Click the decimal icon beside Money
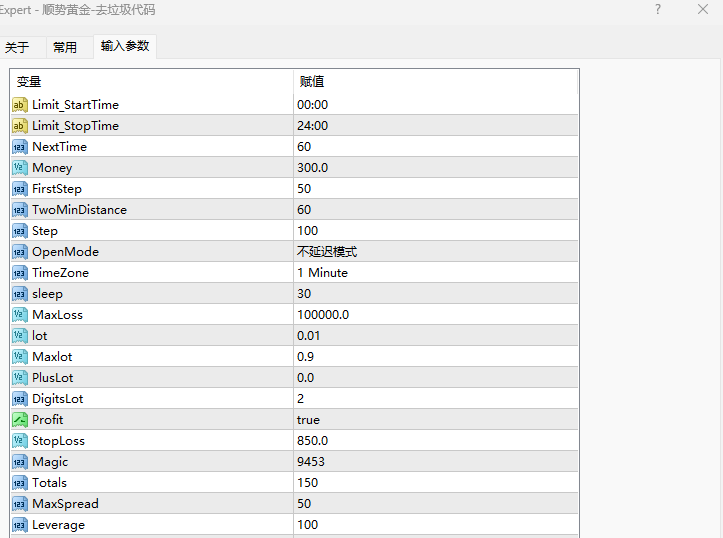 pyautogui.click(x=20, y=168)
